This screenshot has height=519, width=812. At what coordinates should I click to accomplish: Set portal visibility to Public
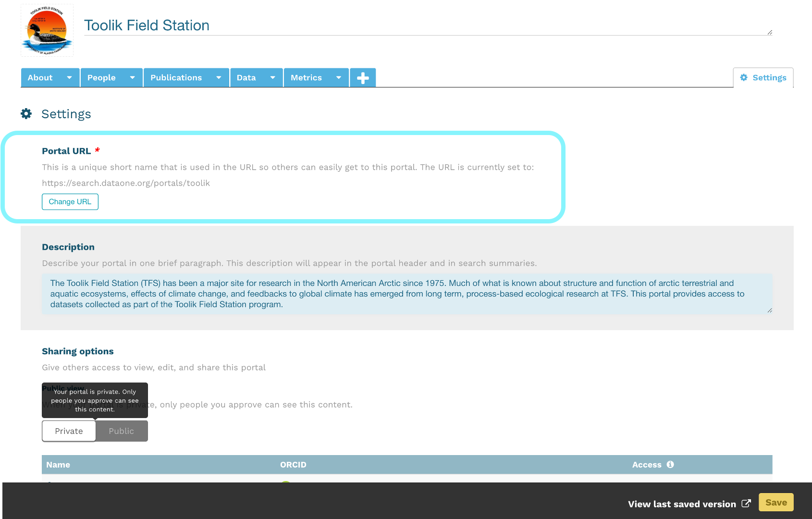pos(122,431)
